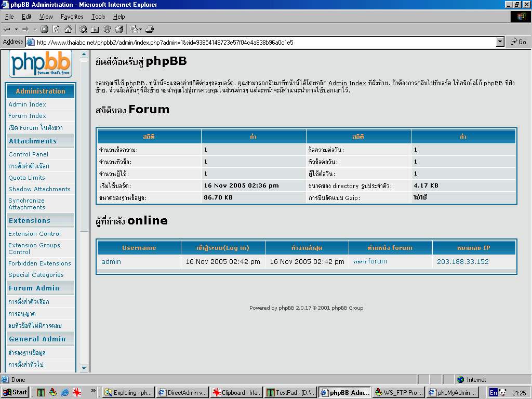Go to the Home page icon

68,29
